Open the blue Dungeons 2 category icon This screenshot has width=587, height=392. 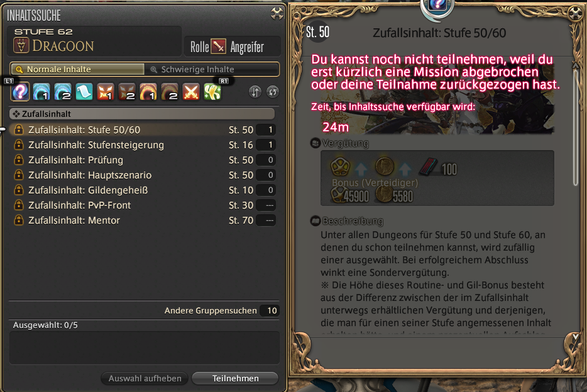62,92
